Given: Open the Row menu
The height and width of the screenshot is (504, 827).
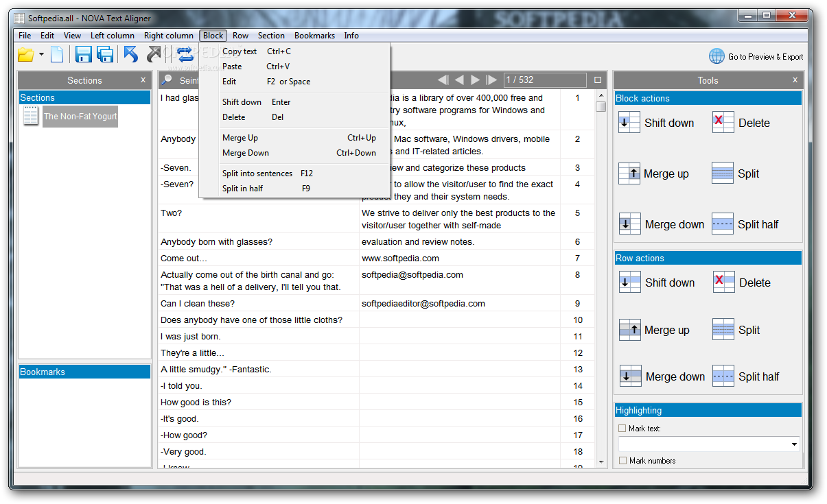Looking at the screenshot, I should click(240, 36).
